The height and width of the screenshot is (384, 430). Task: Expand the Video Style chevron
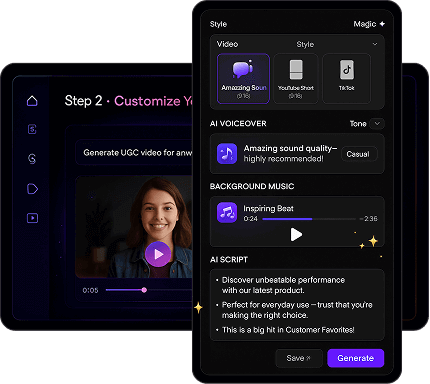[375, 44]
